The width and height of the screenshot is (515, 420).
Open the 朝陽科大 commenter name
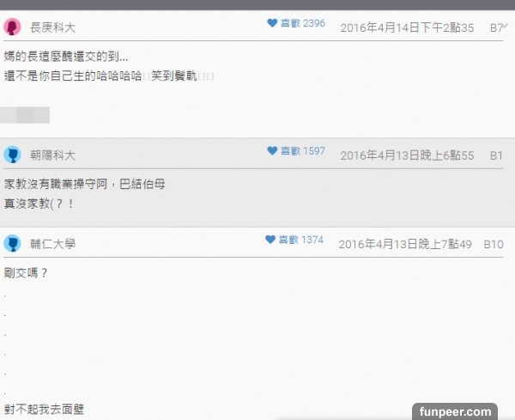[53, 155]
